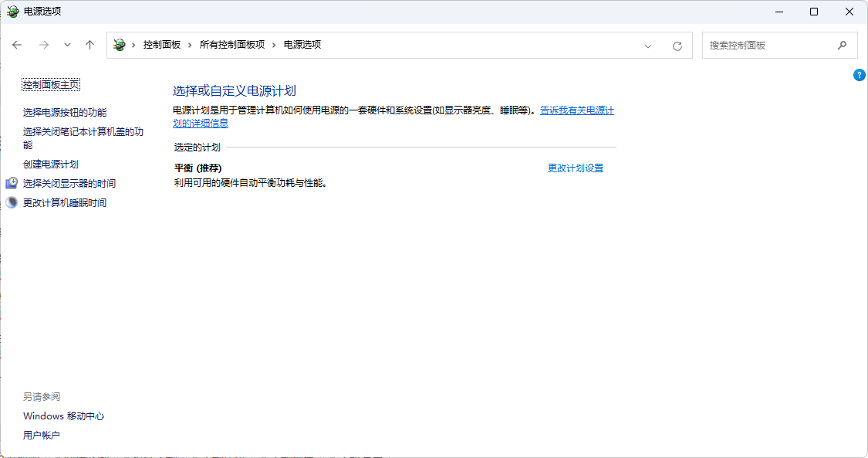This screenshot has width=868, height=458.
Task: Click the Up one level arrow
Action: (x=90, y=45)
